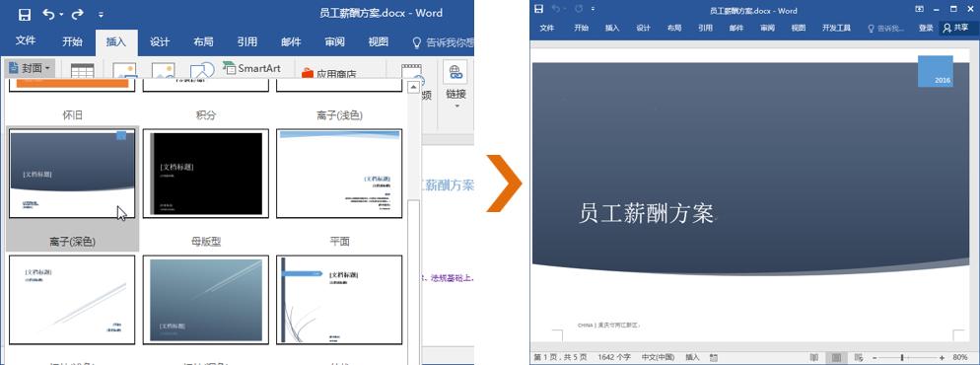
Task: Open 文件 tab in right window
Action: pyautogui.click(x=547, y=29)
